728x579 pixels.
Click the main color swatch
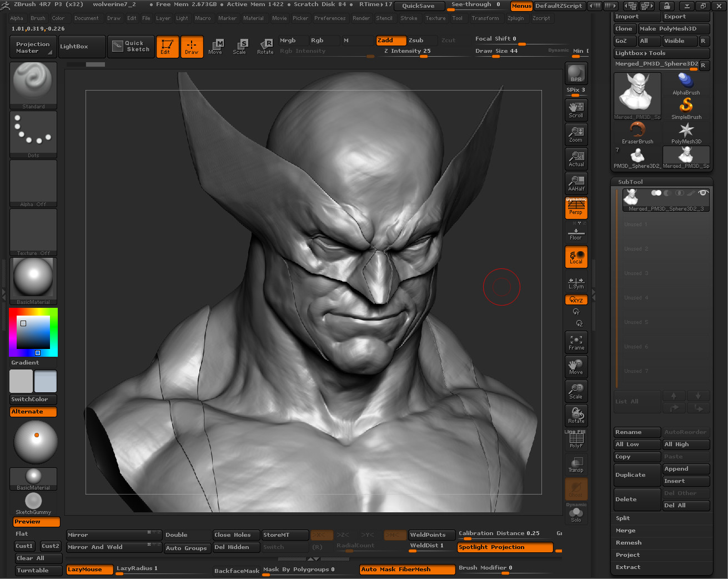click(46, 381)
